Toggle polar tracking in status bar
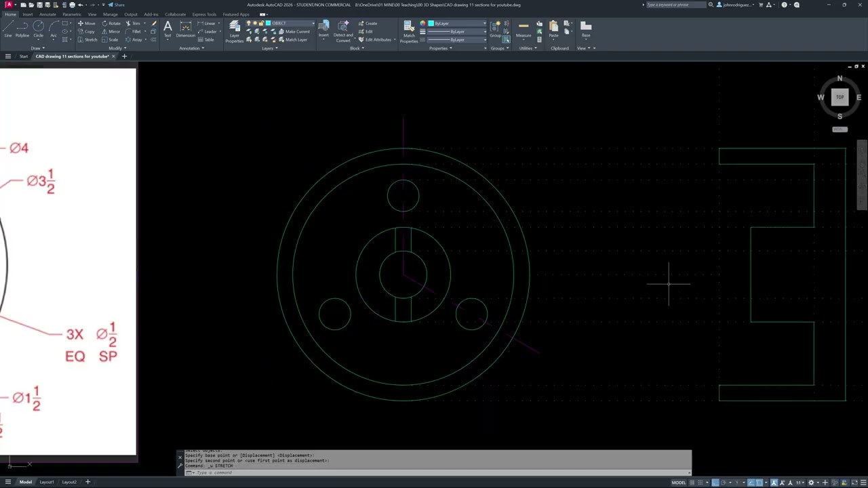The height and width of the screenshot is (488, 868). pyautogui.click(x=724, y=483)
